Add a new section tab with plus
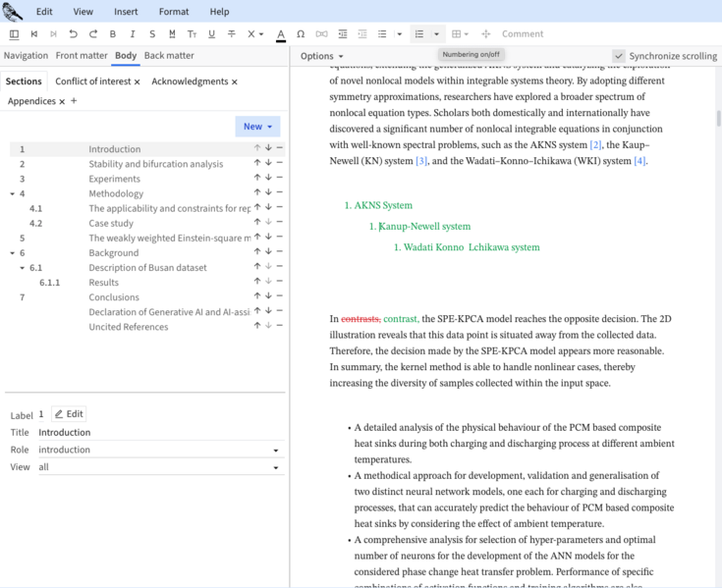 click(x=74, y=101)
